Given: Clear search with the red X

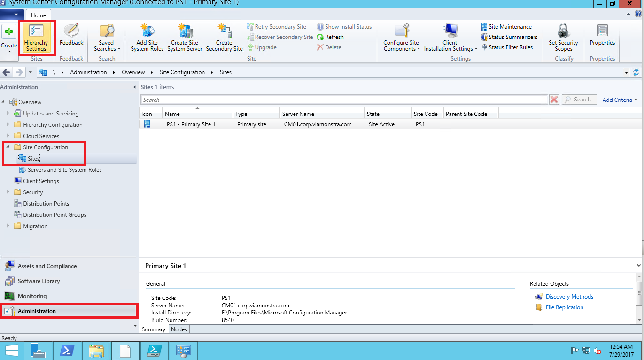Looking at the screenshot, I should point(554,100).
